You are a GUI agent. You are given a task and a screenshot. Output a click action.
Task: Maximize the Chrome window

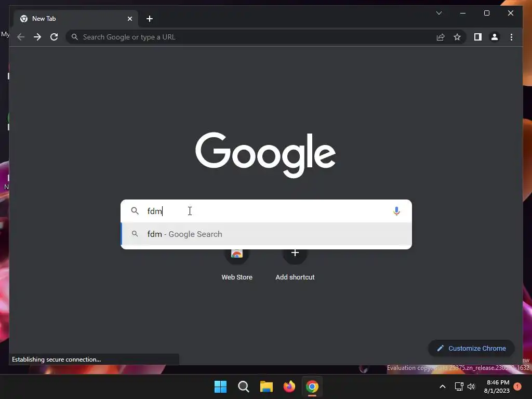click(486, 13)
